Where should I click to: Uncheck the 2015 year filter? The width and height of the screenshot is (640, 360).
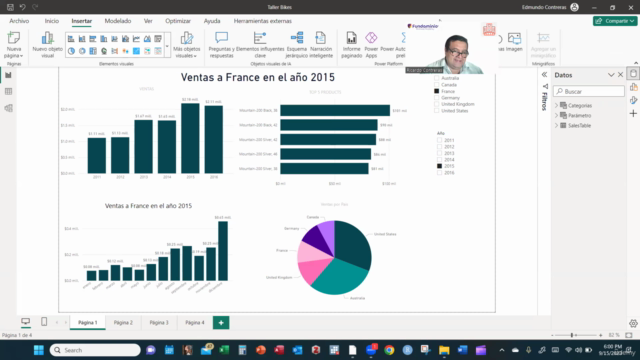439,166
